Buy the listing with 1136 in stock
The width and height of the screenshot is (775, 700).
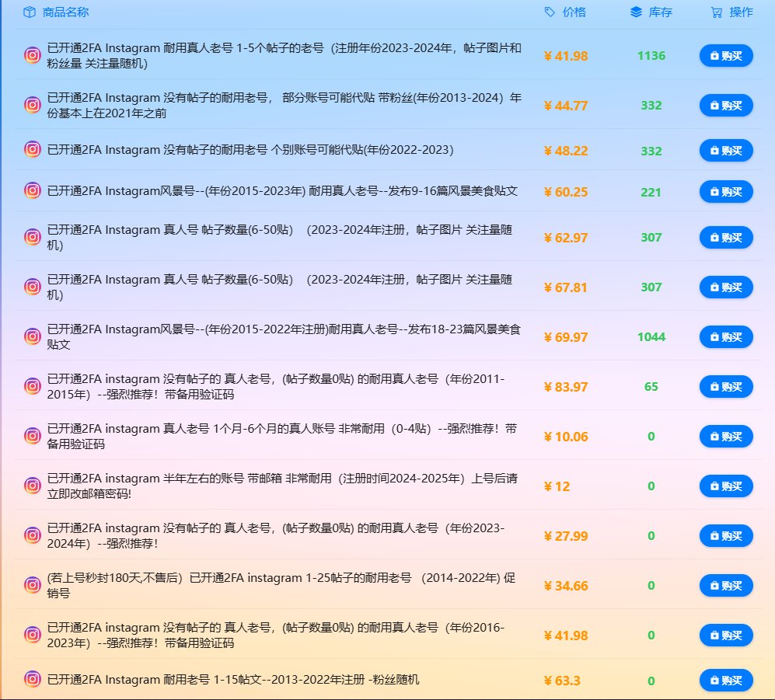point(726,56)
